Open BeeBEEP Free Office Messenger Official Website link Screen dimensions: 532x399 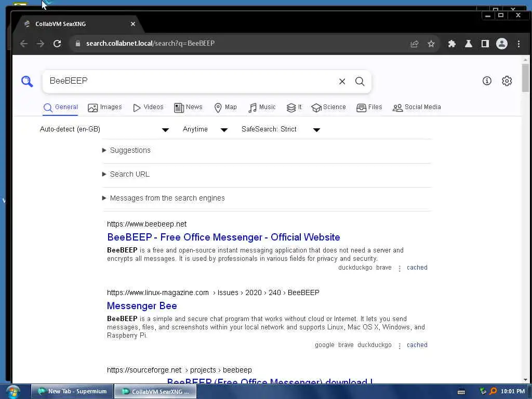[x=223, y=237]
